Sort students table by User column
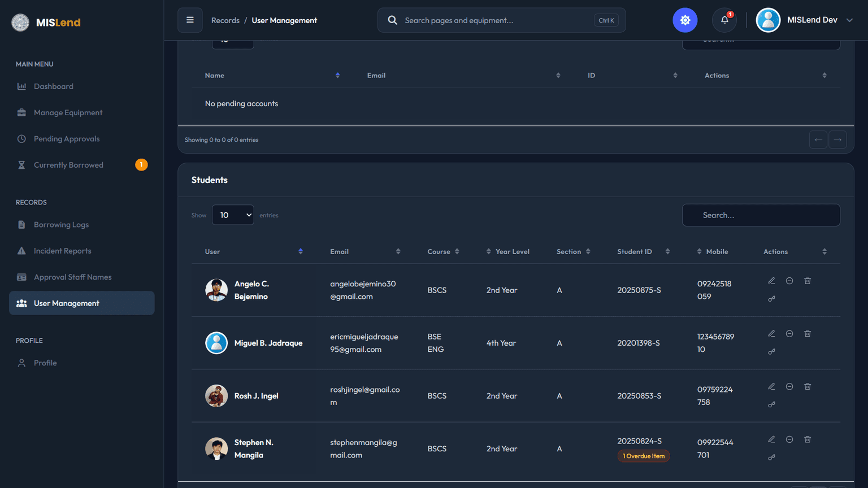 [254, 252]
